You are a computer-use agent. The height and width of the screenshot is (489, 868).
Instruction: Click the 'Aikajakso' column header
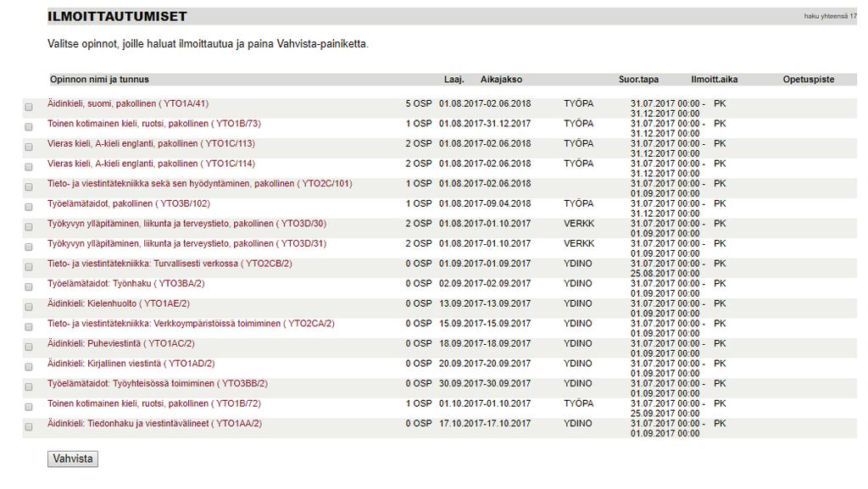(501, 79)
